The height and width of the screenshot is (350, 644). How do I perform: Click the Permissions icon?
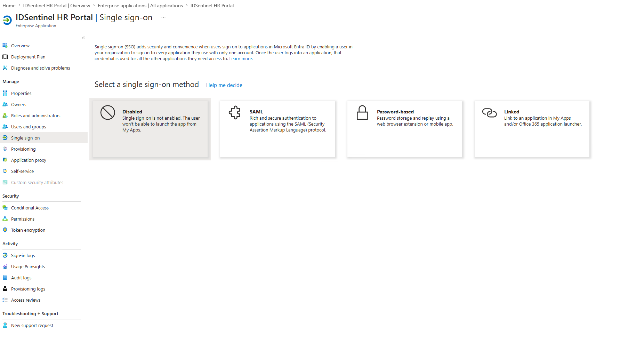(5, 219)
